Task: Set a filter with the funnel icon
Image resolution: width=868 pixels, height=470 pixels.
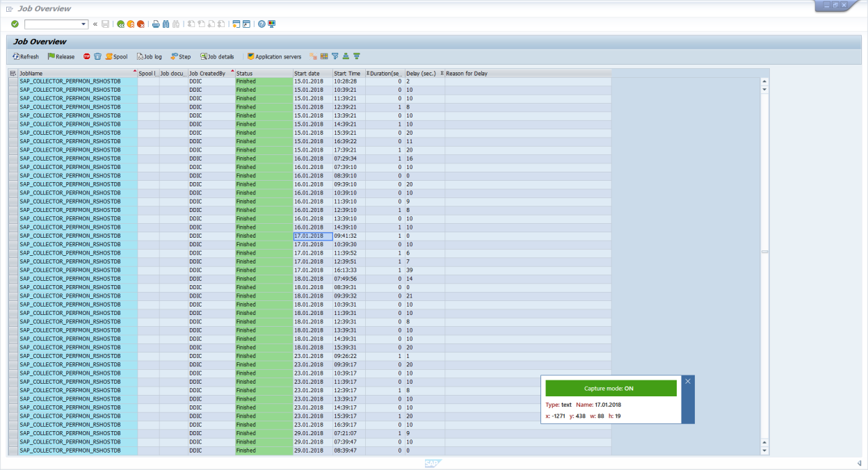Action: tap(335, 56)
